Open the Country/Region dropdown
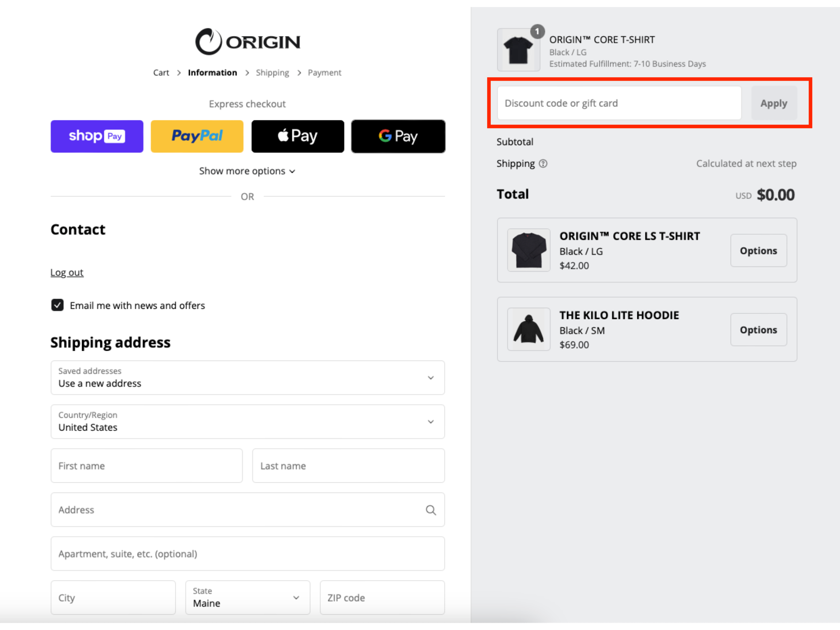This screenshot has width=840, height=630. [248, 421]
